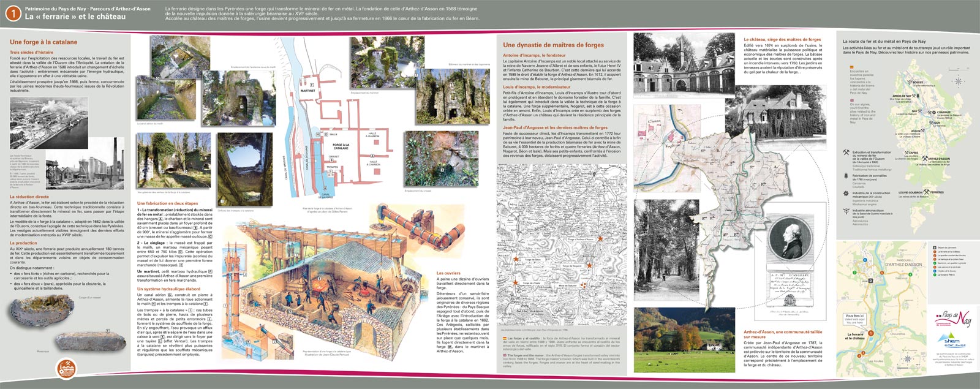Click the crossed hammers icon in map legend
The image size is (980, 389).
point(846,153)
